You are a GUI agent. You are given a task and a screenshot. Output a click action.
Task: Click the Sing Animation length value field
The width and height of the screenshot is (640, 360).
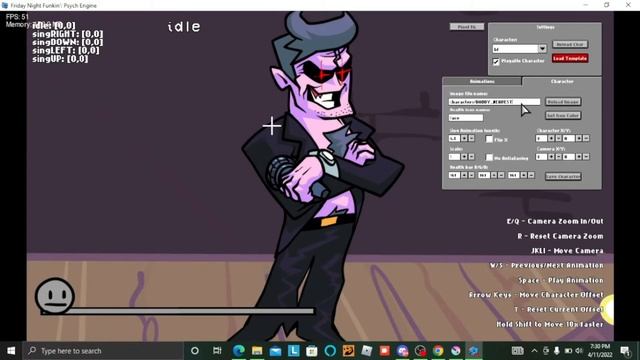pos(454,138)
